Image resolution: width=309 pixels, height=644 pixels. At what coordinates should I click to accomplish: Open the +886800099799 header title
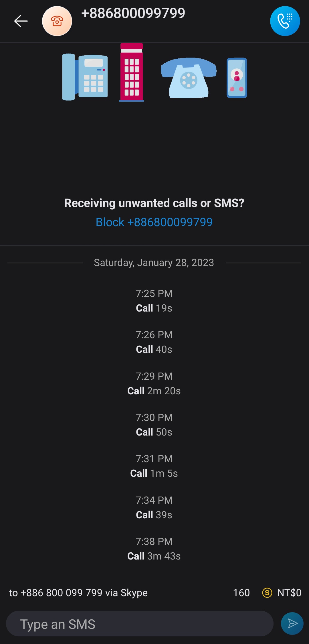[x=133, y=13]
